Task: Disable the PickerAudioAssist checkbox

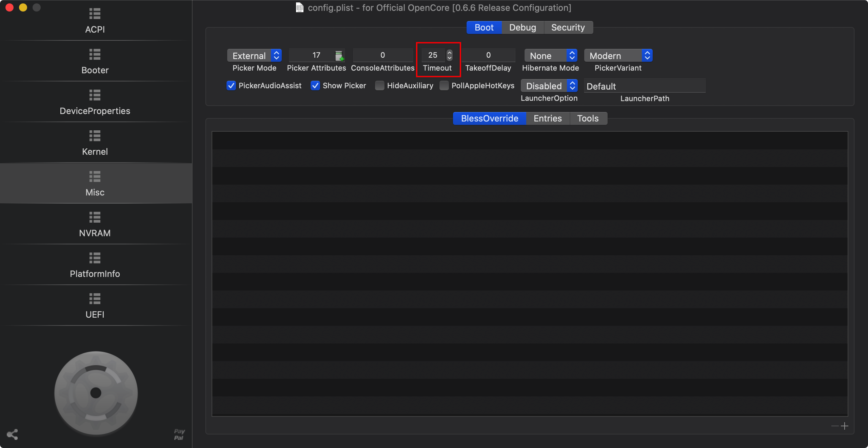Action: (x=231, y=86)
